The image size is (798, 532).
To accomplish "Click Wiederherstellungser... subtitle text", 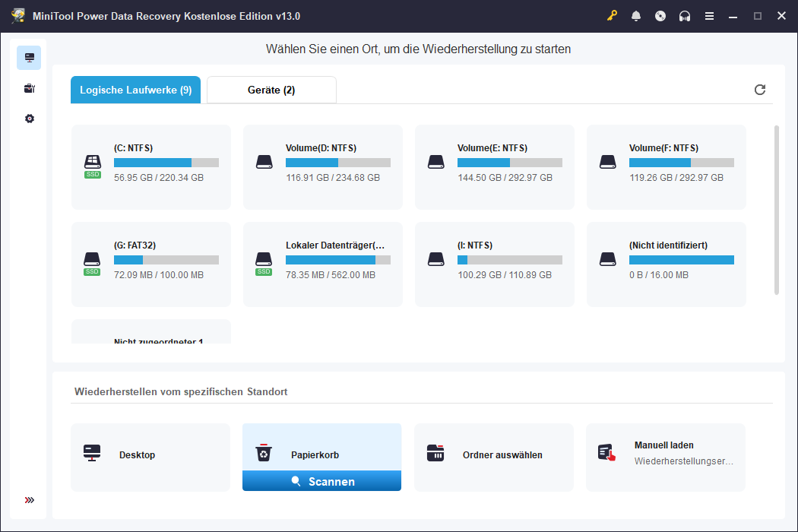I will (683, 461).
